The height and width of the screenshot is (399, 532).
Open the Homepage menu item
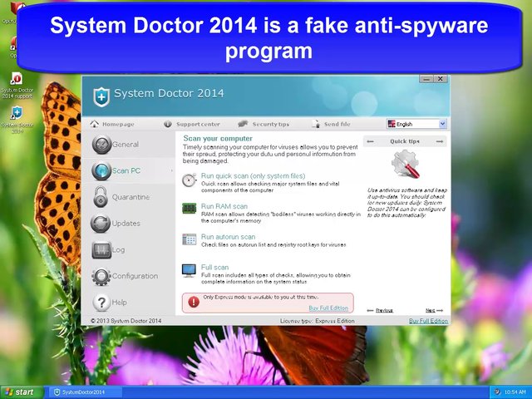pyautogui.click(x=118, y=124)
